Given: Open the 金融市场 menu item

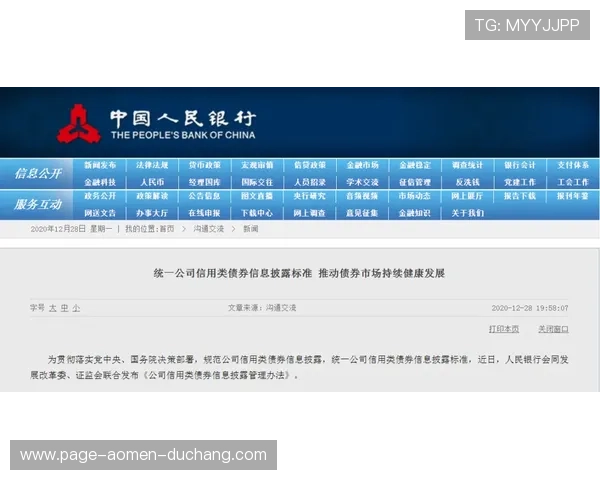Looking at the screenshot, I should pos(362,165).
